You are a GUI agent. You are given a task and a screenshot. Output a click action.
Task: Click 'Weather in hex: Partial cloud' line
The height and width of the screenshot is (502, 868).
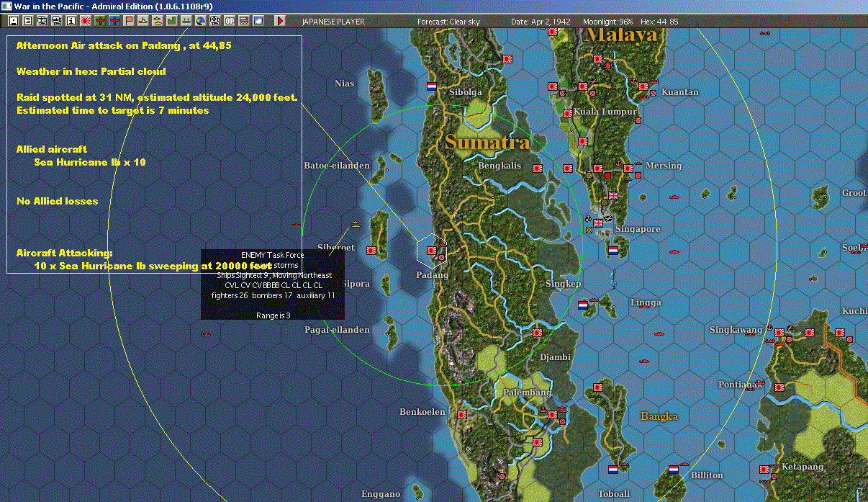click(91, 71)
